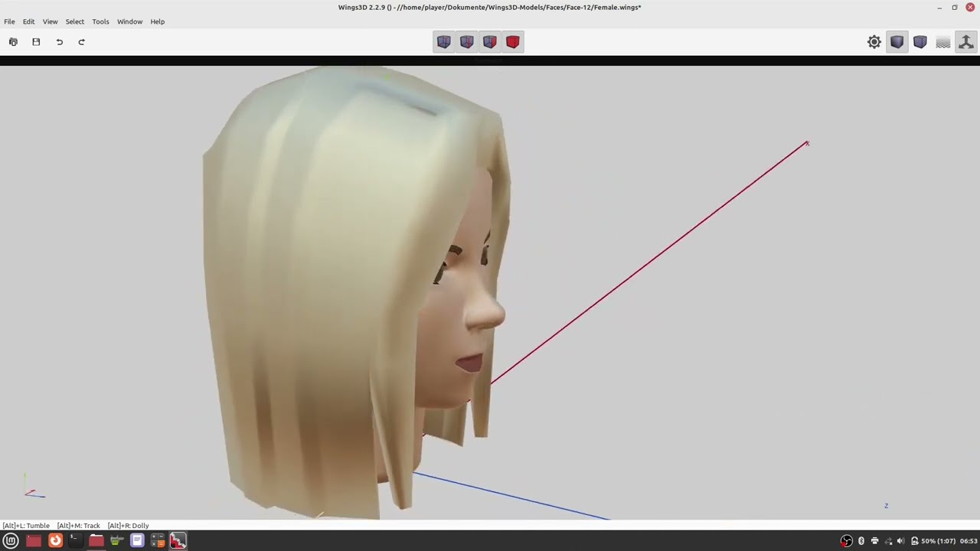The image size is (980, 551).
Task: Open the file manager folder in taskbar
Action: click(x=96, y=541)
